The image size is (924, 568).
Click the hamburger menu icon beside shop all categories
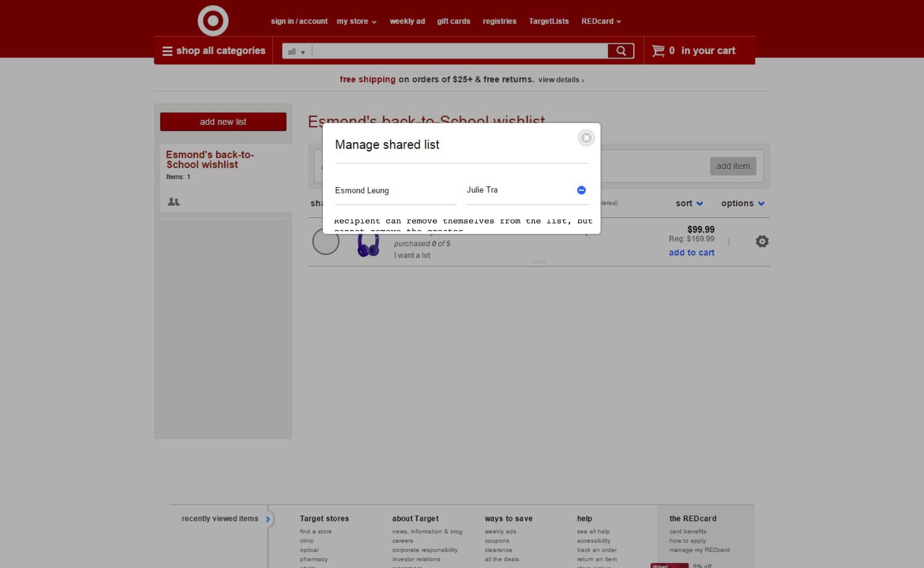click(x=167, y=51)
